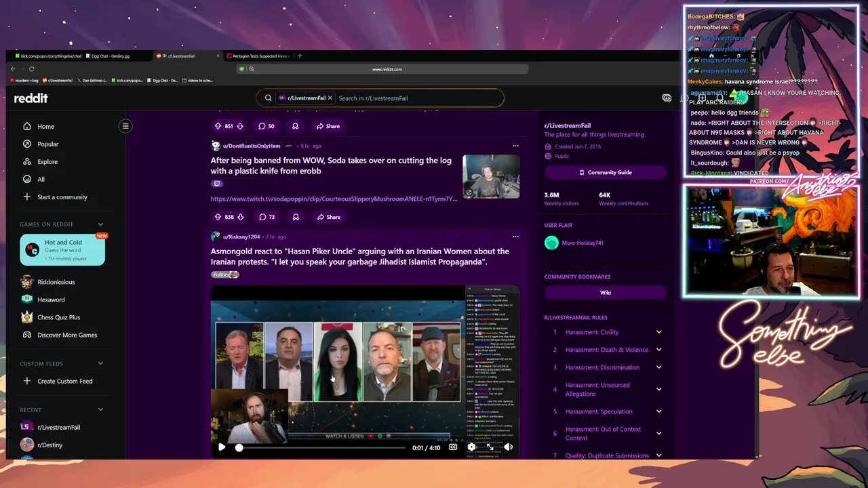The width and height of the screenshot is (868, 488).
Task: Expand rule 6 Out of Context Content
Action: coord(658,433)
